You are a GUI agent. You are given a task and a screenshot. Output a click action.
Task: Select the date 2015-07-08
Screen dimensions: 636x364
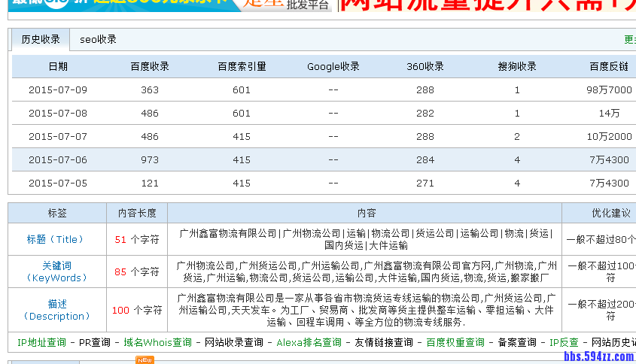(58, 114)
